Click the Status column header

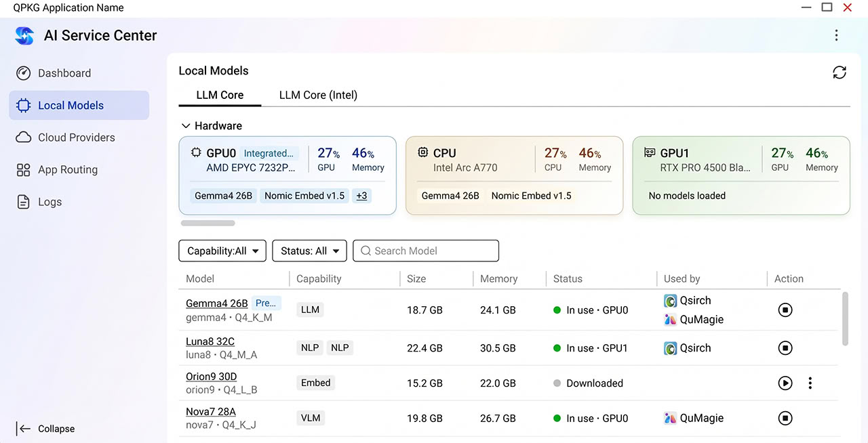point(568,279)
